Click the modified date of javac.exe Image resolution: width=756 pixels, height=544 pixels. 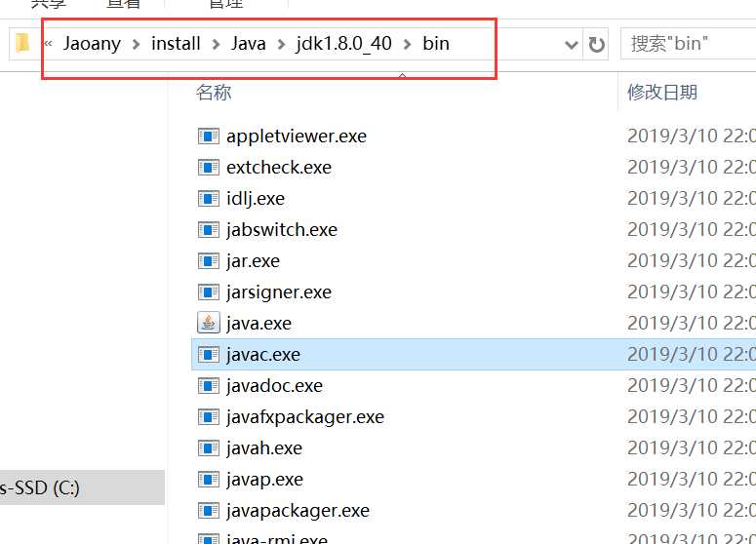click(x=692, y=355)
